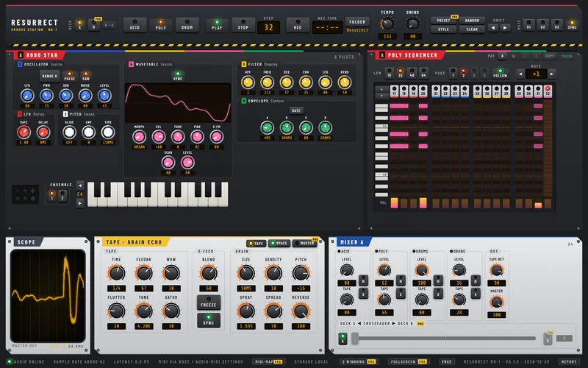Toggle the sequencer FOLLOW button
This screenshot has height=368, width=588.
(500, 73)
